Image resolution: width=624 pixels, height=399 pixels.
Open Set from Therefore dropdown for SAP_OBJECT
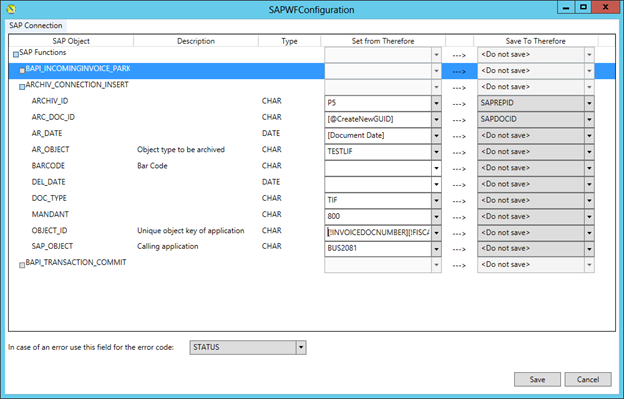point(436,249)
